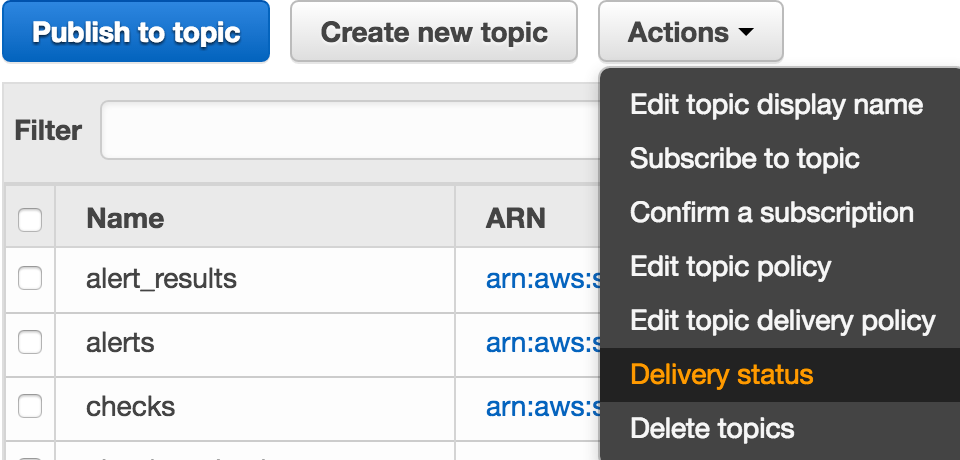960x460 pixels.
Task: Open Edit topic policy option
Action: pos(730,267)
